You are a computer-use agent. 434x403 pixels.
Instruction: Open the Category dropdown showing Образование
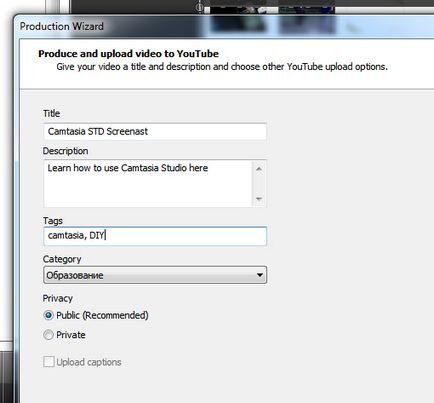[155, 275]
